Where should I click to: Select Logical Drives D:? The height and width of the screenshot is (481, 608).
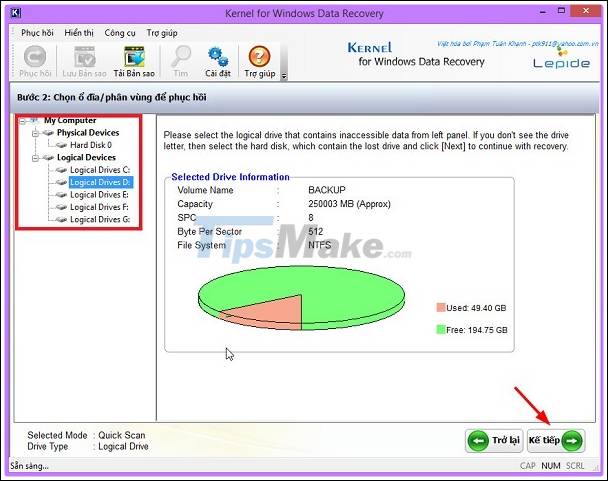(100, 182)
